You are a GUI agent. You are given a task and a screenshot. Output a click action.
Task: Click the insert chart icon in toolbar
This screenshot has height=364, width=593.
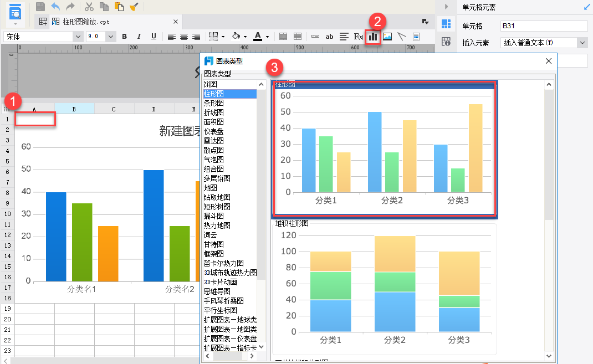(x=373, y=37)
